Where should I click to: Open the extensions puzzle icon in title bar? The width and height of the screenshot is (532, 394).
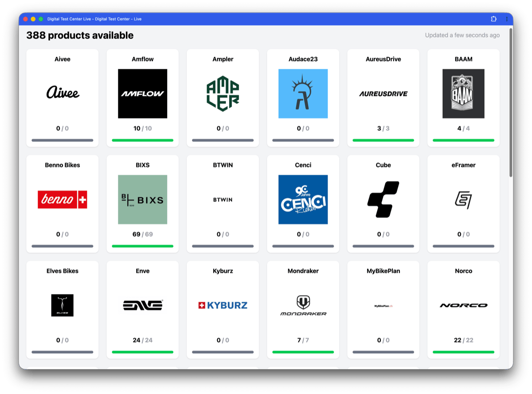tap(494, 19)
